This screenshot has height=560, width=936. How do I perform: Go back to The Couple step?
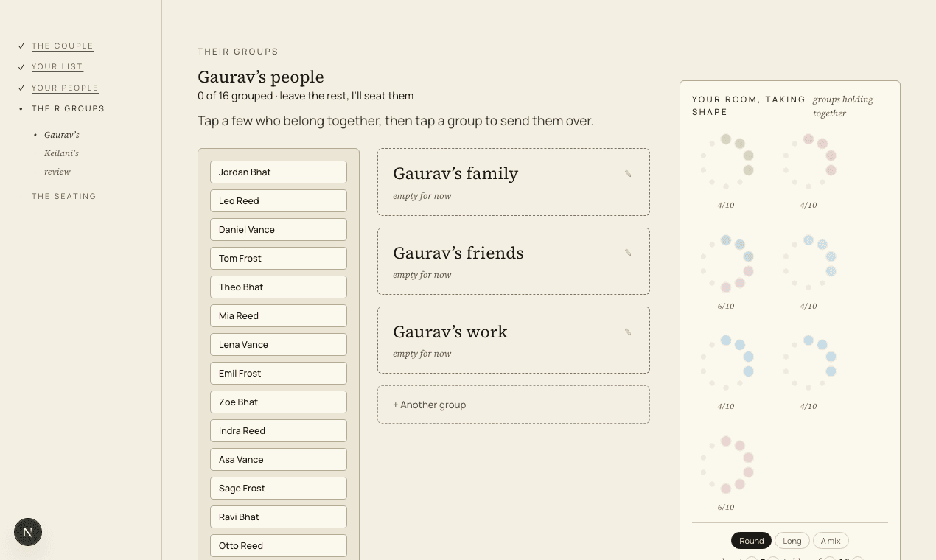tap(63, 46)
